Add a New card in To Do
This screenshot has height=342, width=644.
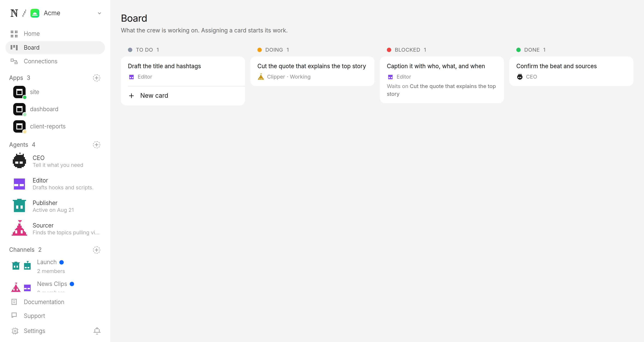[183, 96]
